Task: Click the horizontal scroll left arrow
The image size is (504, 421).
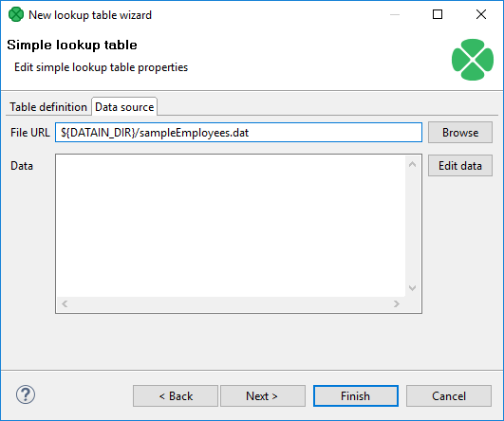Action: pyautogui.click(x=65, y=303)
